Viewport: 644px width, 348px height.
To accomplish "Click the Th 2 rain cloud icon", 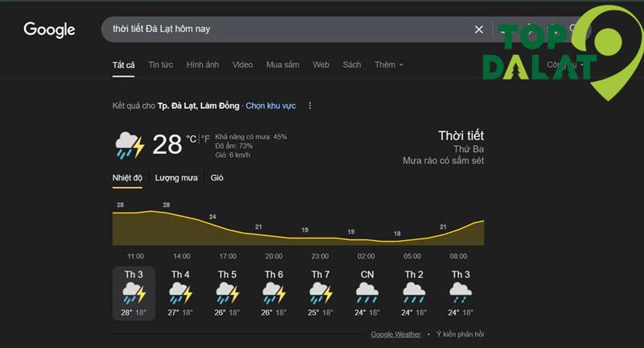I will point(414,293).
